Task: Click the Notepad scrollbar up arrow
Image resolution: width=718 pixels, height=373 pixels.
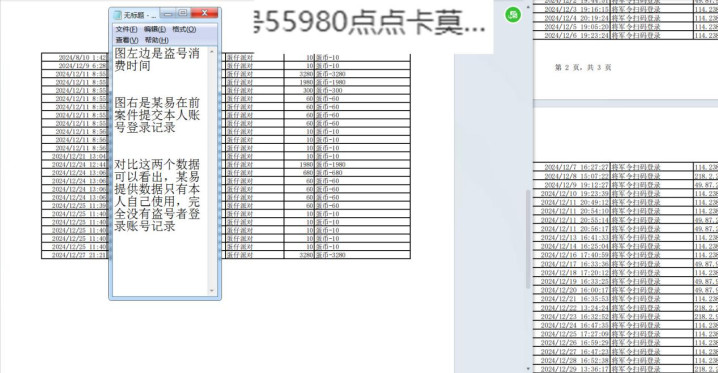Action: [212, 52]
